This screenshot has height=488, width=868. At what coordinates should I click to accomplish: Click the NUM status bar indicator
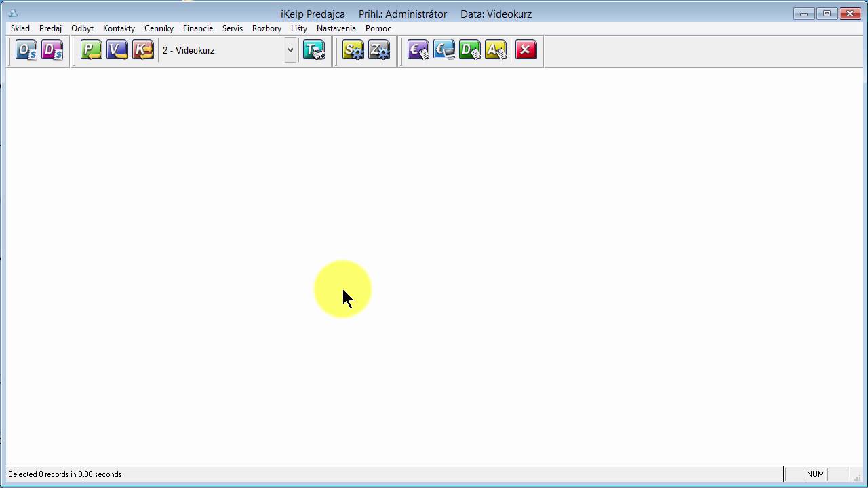tap(815, 474)
